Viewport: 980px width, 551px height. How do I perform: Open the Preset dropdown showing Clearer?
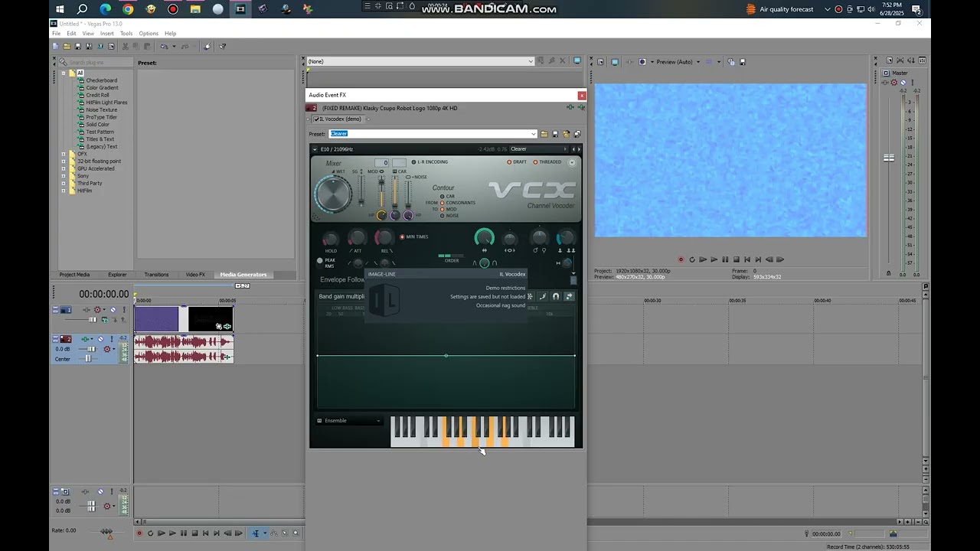[533, 134]
